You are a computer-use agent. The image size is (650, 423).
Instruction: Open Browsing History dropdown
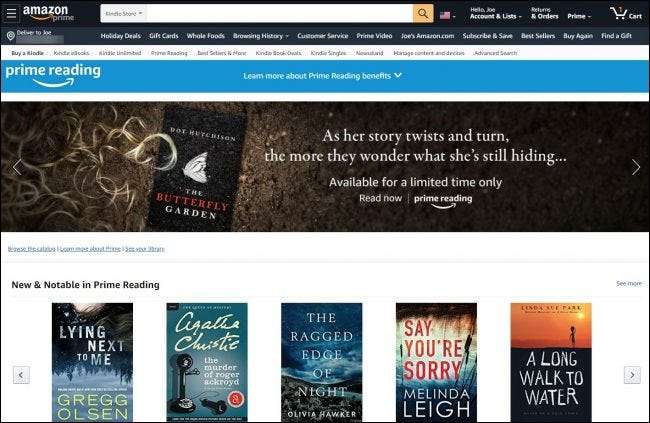coord(261,36)
